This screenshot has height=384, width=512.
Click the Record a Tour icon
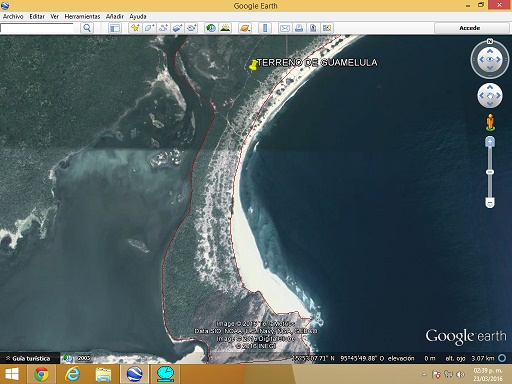pos(192,28)
